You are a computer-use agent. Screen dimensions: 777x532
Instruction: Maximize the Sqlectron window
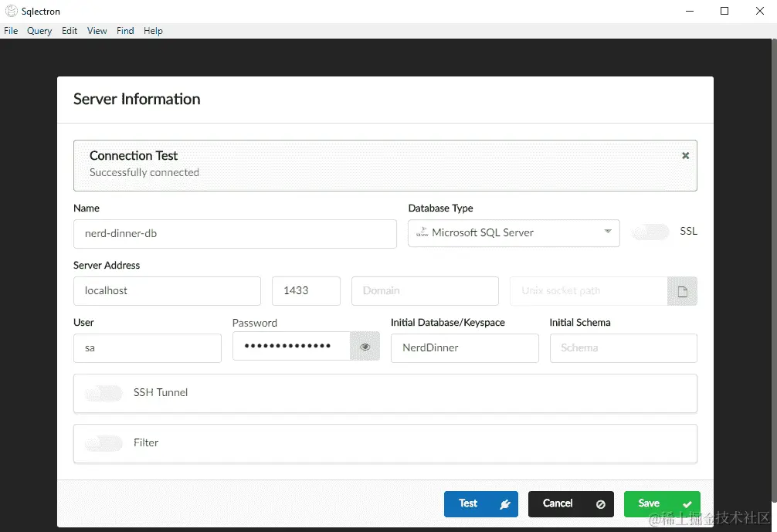click(x=724, y=11)
